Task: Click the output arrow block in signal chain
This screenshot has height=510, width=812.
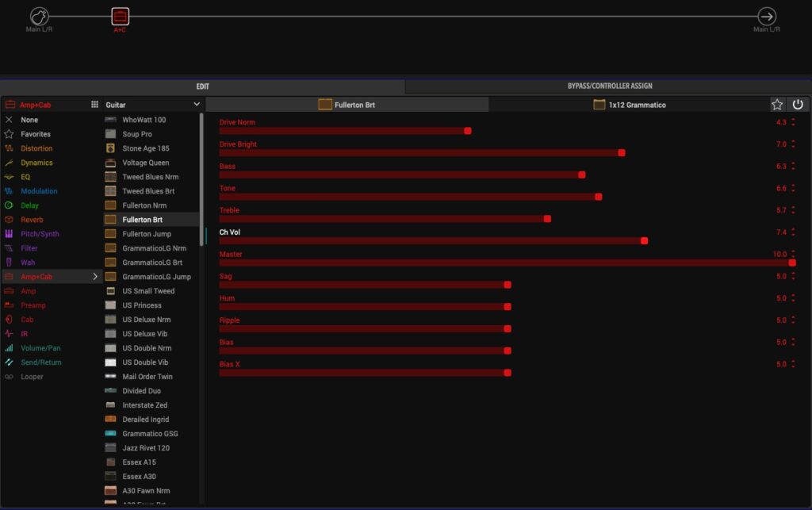Action: pyautogui.click(x=767, y=16)
